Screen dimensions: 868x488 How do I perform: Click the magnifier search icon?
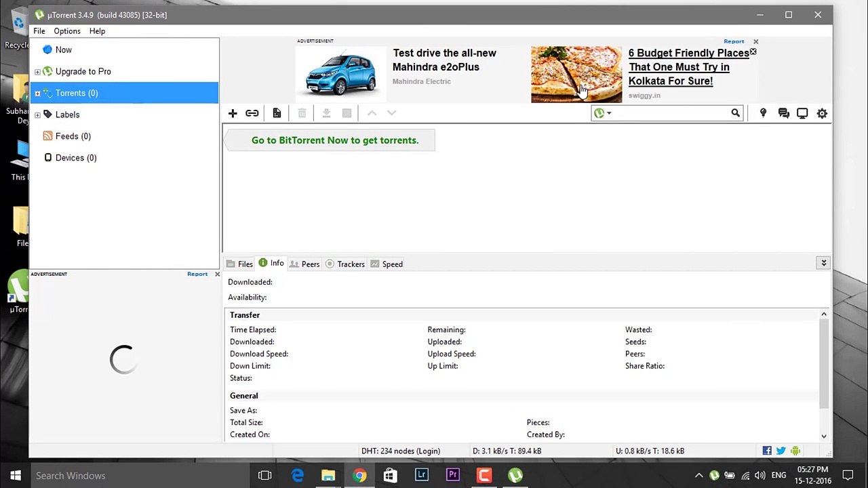[736, 113]
